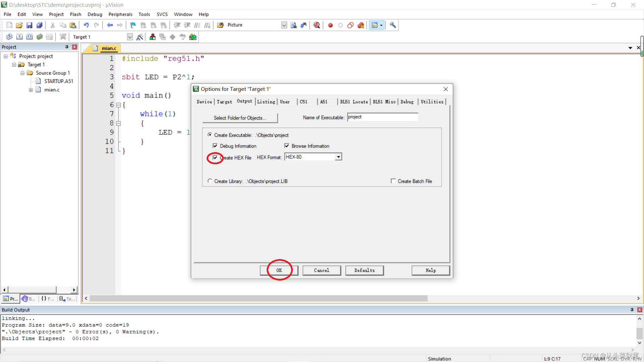
Task: Switch to the Books tab in Project panel
Action: pos(29,299)
